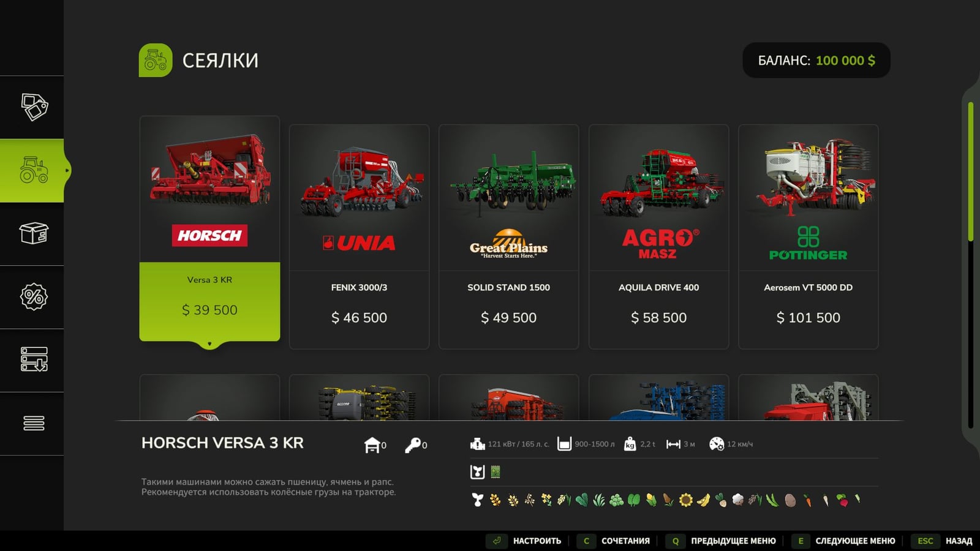The width and height of the screenshot is (980, 551).
Task: Select the UNIA FENIX 3000/3 card
Action: pos(359,237)
